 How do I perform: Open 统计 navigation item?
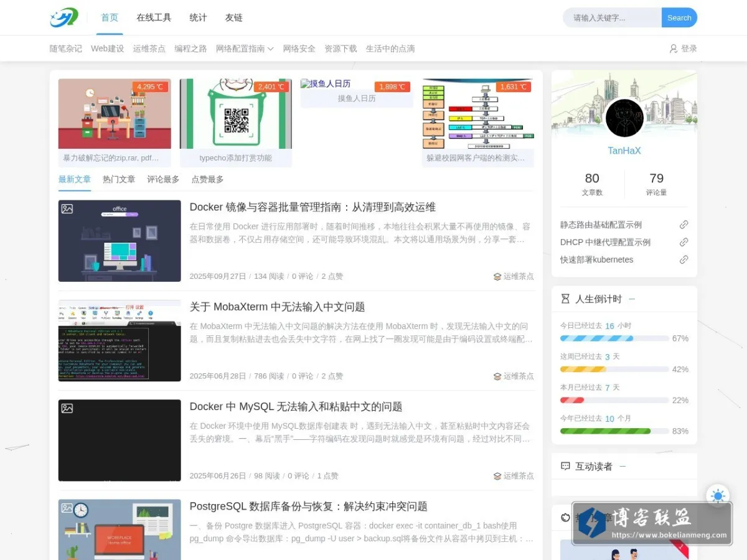198,17
